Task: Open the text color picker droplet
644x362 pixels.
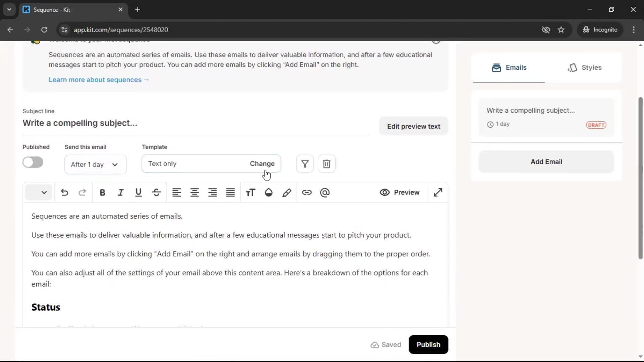Action: tap(268, 192)
